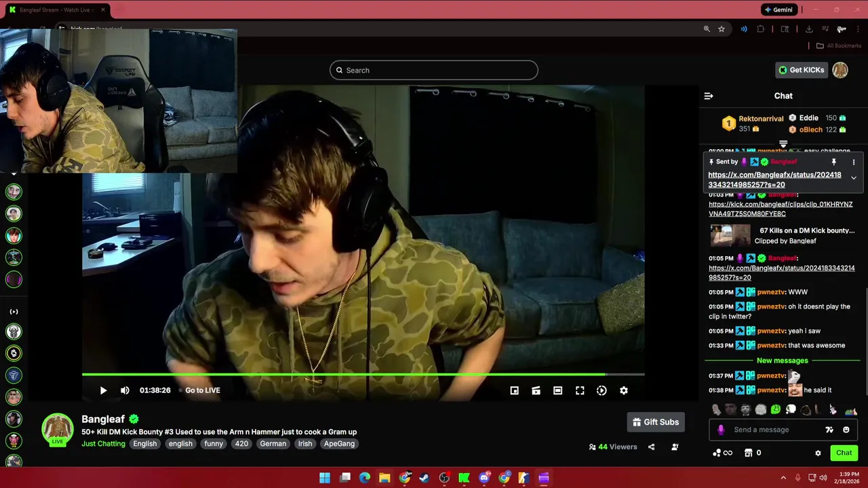
Task: Open the user profile avatar menu
Action: click(840, 70)
